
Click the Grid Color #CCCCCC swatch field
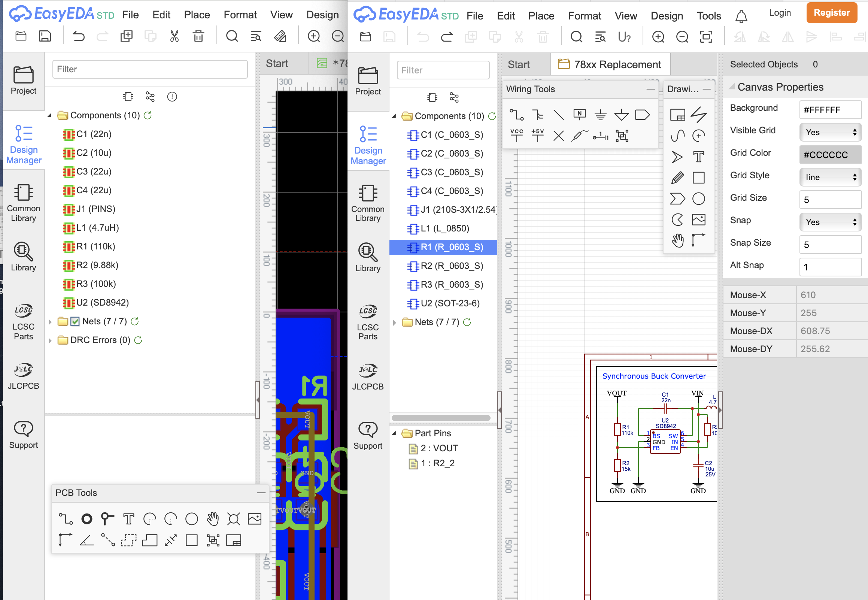point(830,155)
